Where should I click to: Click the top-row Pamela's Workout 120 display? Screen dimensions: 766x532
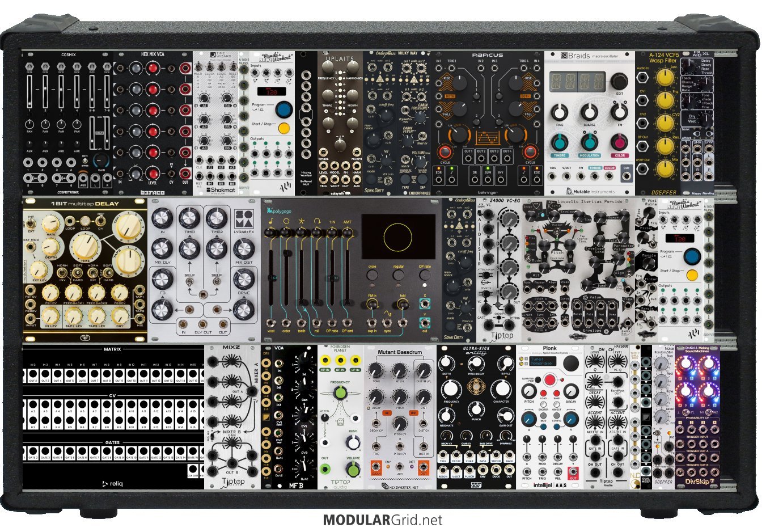(272, 91)
